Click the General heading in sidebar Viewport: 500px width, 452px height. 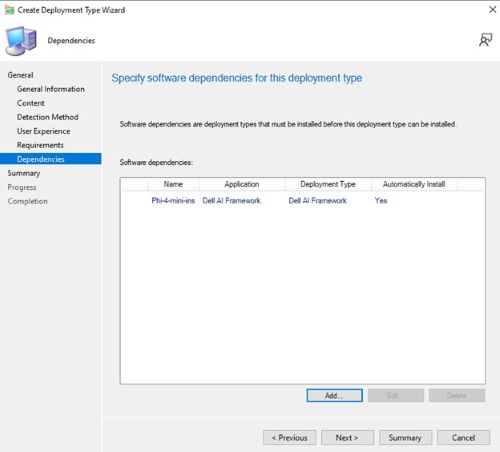(20, 75)
